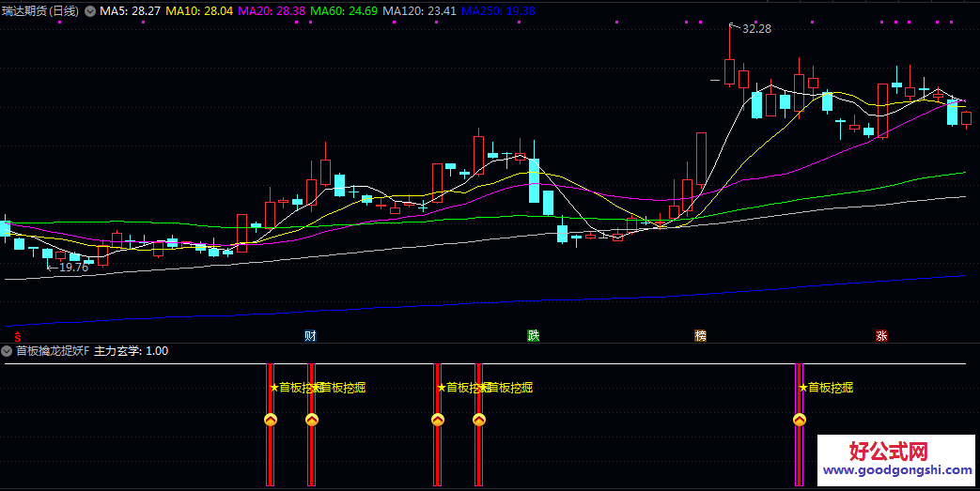Expand the 首板擒龙捉妖F indicator dropdown arrow
Viewport: 980px width, 491px height.
[x=8, y=351]
